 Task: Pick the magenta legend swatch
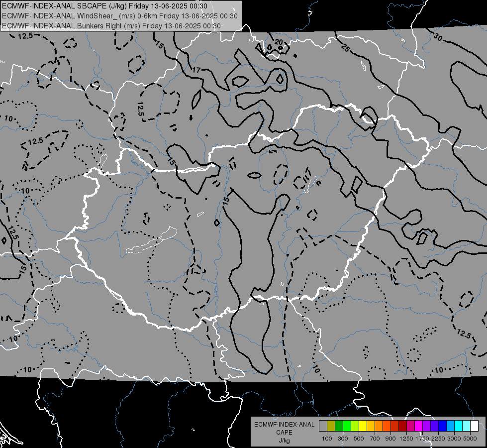[419, 426]
